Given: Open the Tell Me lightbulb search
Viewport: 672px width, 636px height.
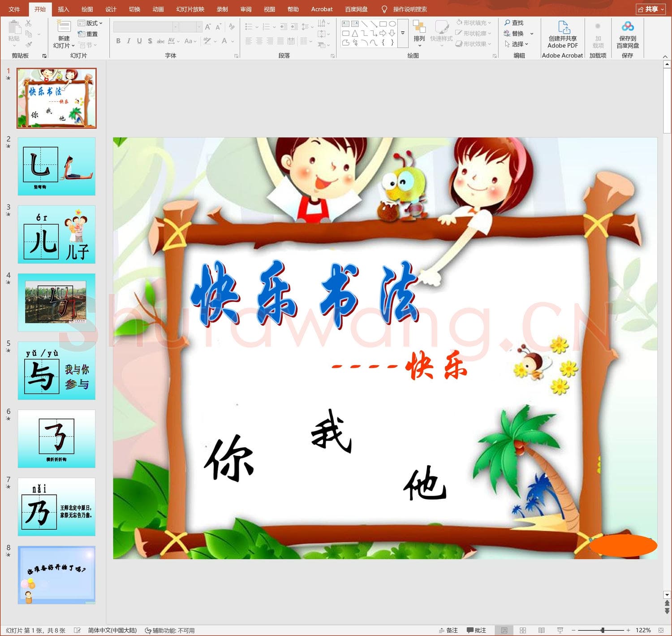Looking at the screenshot, I should [384, 9].
